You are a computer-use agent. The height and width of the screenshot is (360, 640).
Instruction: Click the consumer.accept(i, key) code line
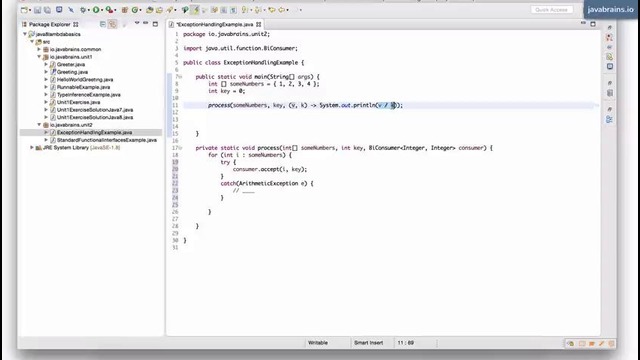(270, 169)
